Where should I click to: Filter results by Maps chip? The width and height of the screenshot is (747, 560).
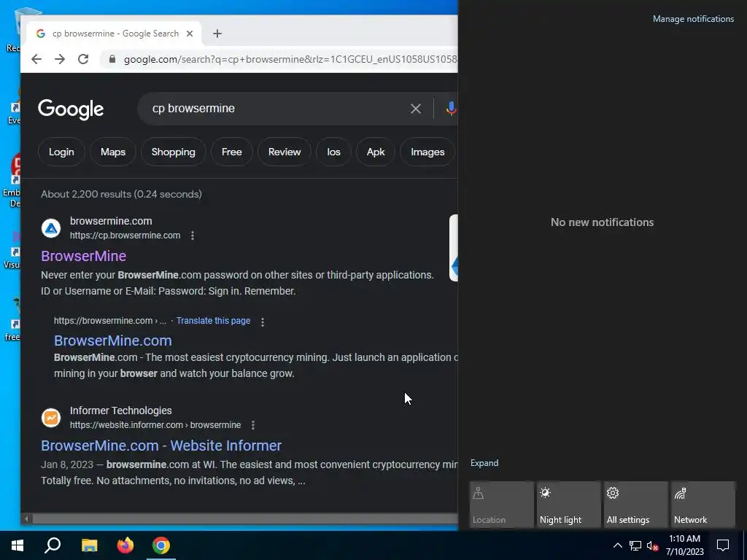(113, 152)
